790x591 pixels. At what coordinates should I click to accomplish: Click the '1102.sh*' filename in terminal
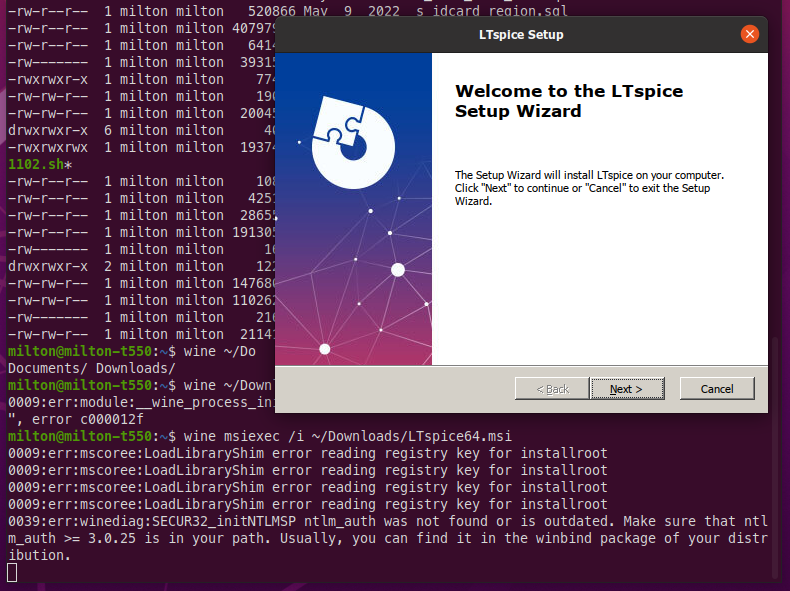40,164
